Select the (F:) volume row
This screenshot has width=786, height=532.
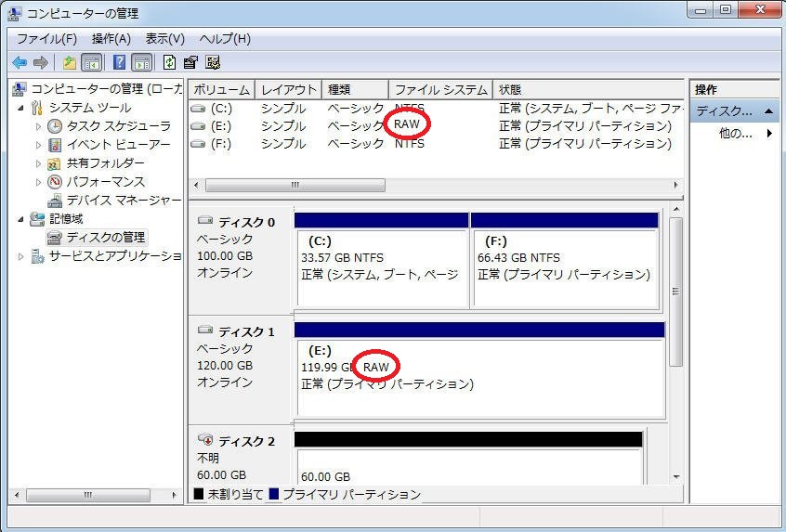pos(436,144)
